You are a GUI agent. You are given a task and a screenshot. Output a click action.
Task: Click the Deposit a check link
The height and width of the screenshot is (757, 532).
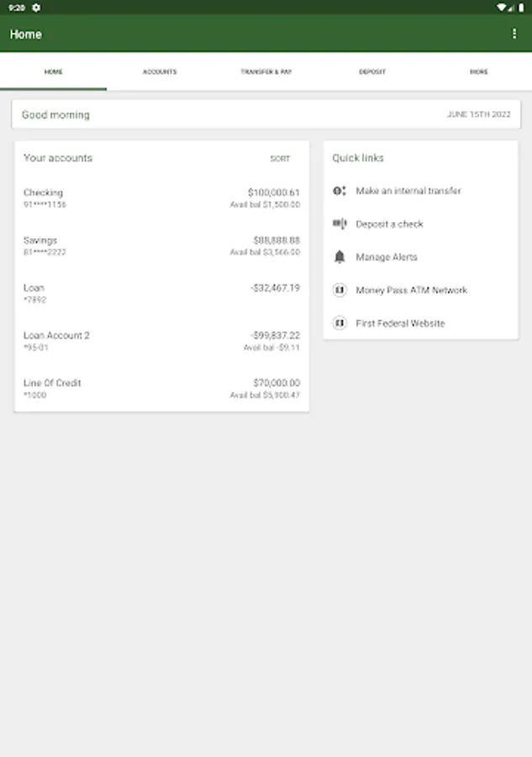point(389,224)
